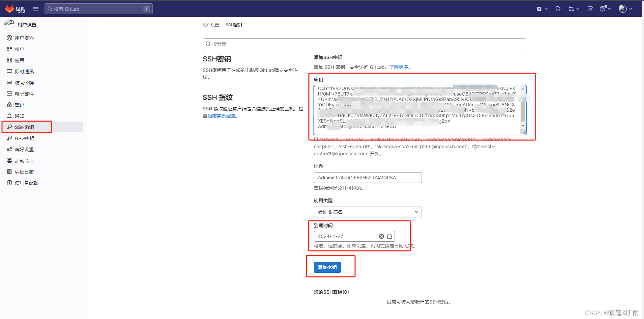The width and height of the screenshot is (644, 319).
Task: Click the user profile icon beside 用户资料
Action: (x=9, y=38)
